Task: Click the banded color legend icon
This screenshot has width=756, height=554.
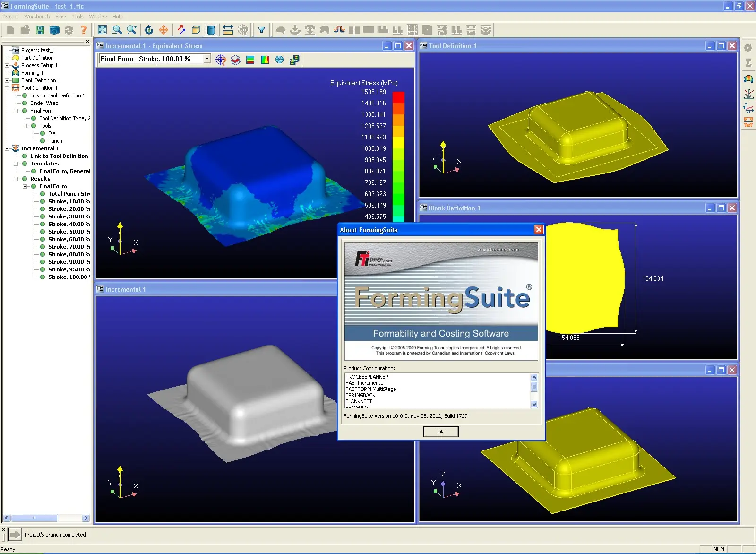Action: click(x=250, y=60)
